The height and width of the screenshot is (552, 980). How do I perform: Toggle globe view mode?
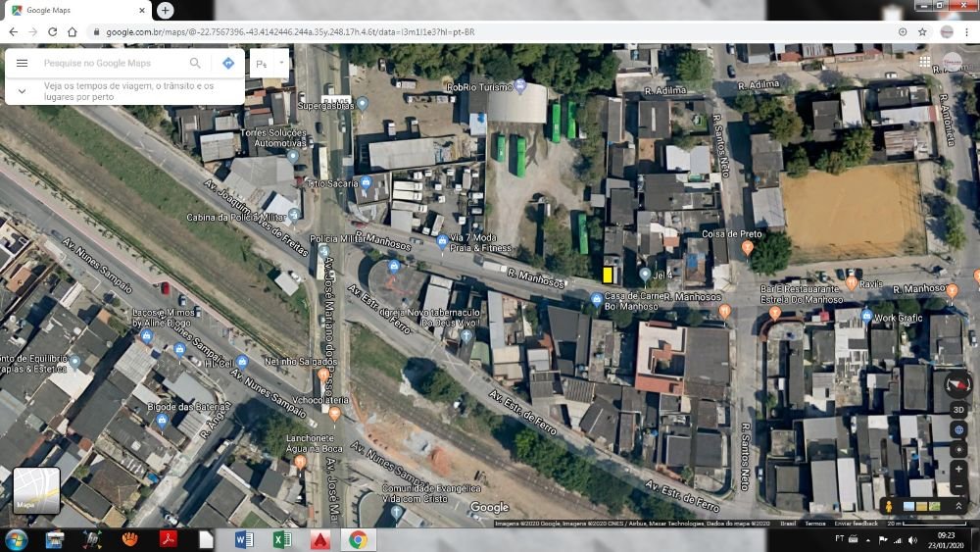point(958,429)
